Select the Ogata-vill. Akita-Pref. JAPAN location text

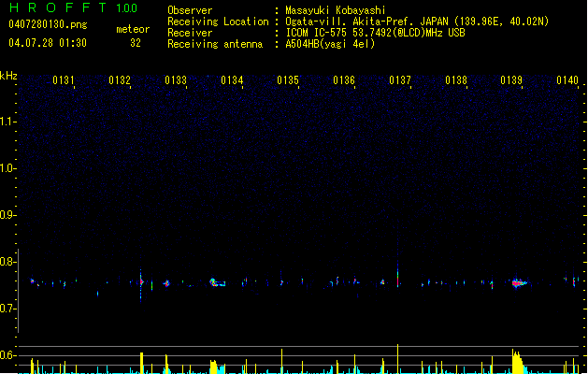[417, 22]
